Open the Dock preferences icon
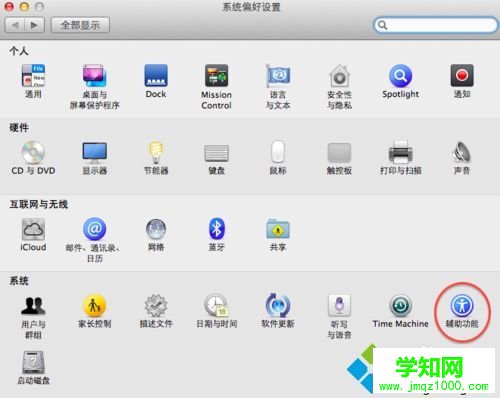This screenshot has height=398, width=500. click(x=156, y=76)
